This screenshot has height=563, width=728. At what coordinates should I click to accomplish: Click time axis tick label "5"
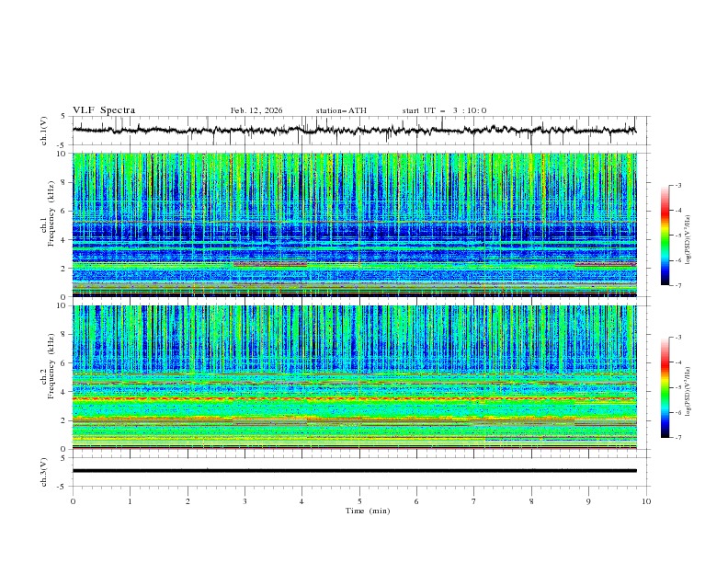point(359,501)
